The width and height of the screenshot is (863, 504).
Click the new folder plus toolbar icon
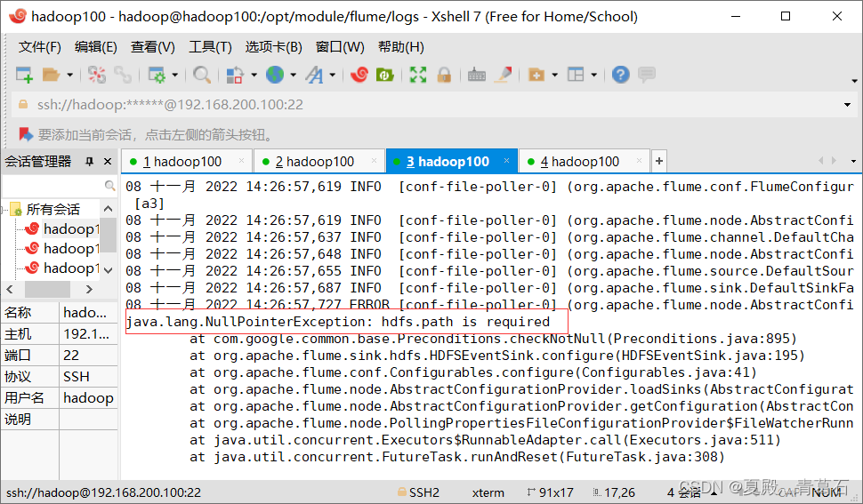(536, 75)
